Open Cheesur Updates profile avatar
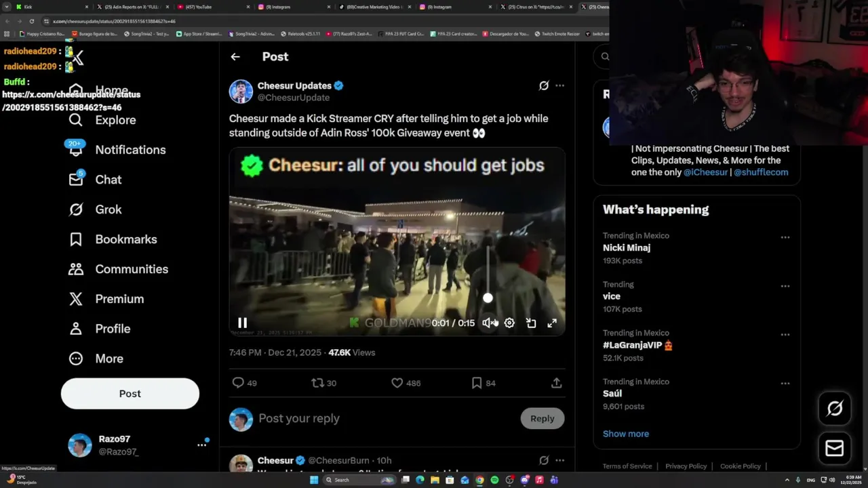The width and height of the screenshot is (868, 488). coord(241,91)
